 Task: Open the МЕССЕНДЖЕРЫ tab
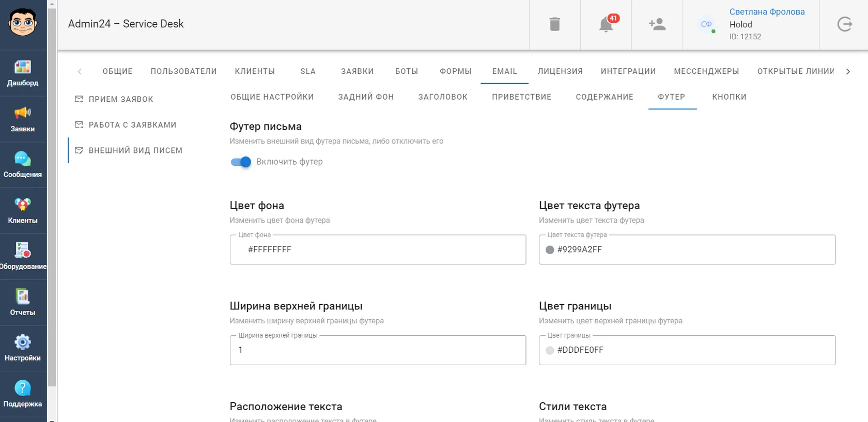[x=706, y=71]
